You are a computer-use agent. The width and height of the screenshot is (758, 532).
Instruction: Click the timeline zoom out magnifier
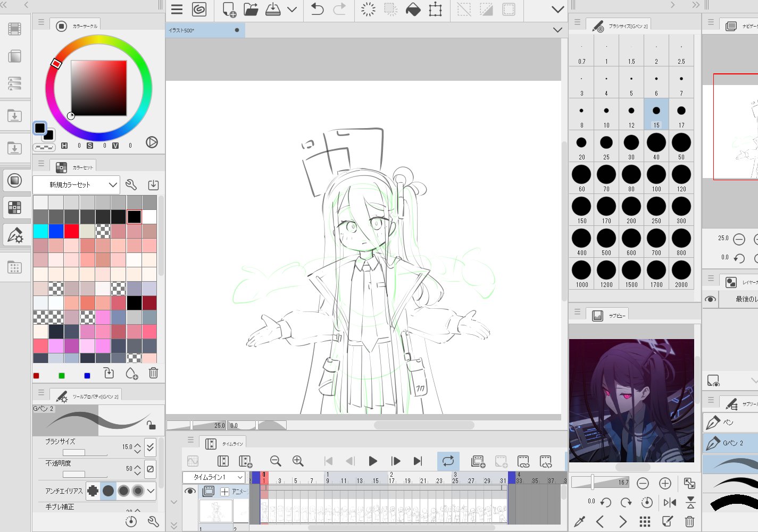click(275, 461)
